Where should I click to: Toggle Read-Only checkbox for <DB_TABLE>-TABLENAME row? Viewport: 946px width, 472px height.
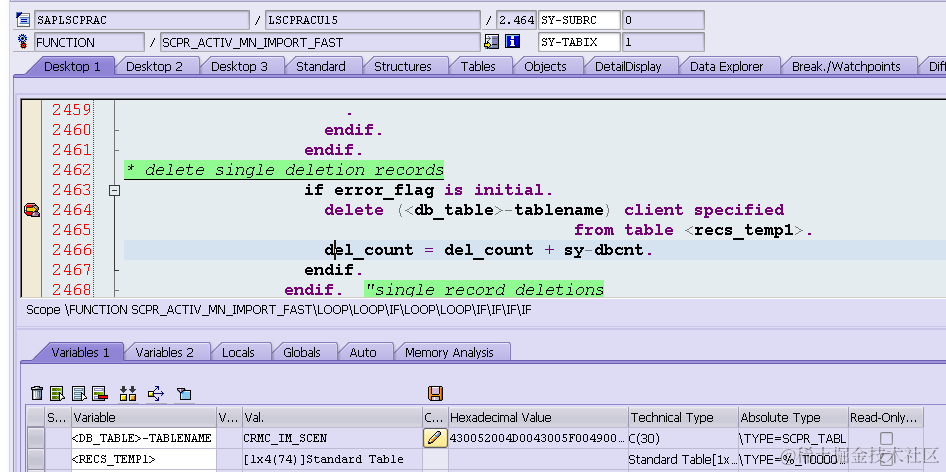coord(886,438)
